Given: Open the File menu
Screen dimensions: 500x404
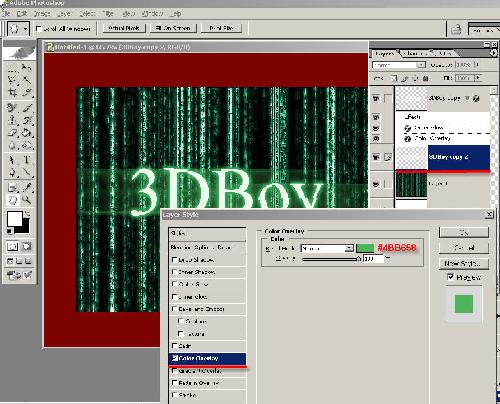Looking at the screenshot, I should point(6,14).
